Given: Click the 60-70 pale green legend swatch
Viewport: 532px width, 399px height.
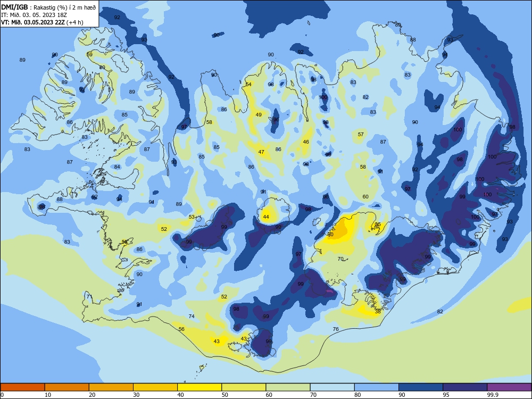Looking at the screenshot, I should point(288,387).
